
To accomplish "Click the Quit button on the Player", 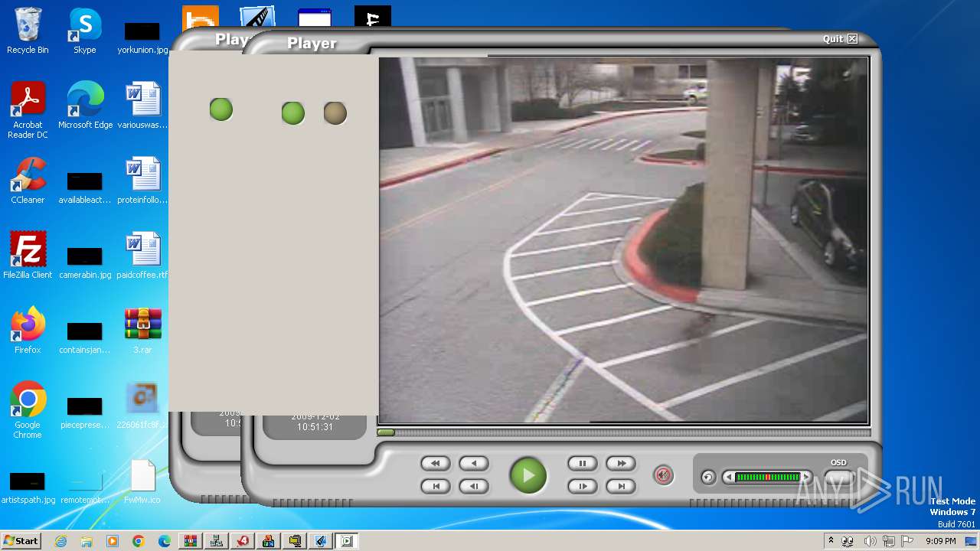I will [840, 39].
